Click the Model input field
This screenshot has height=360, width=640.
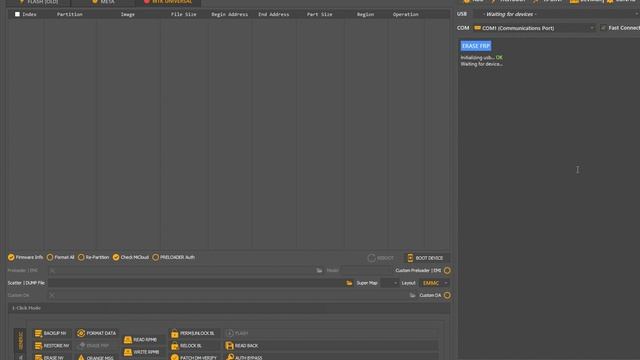click(x=366, y=270)
